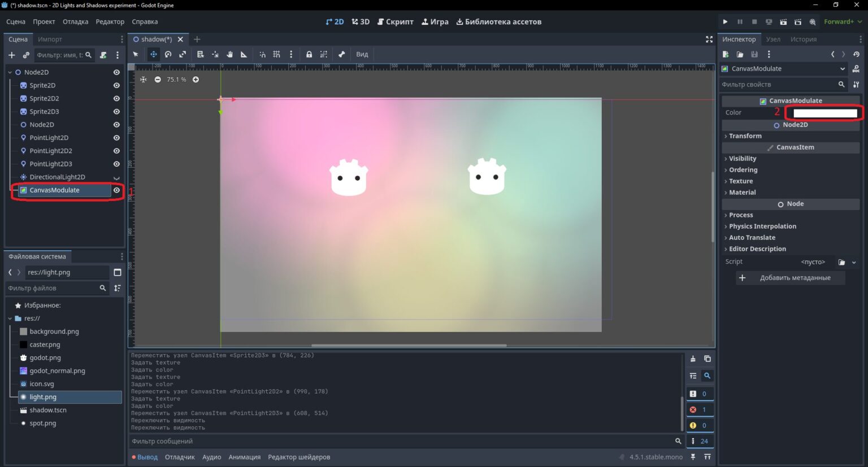The height and width of the screenshot is (467, 868).
Task: Center the viewport view icon
Action: click(144, 80)
